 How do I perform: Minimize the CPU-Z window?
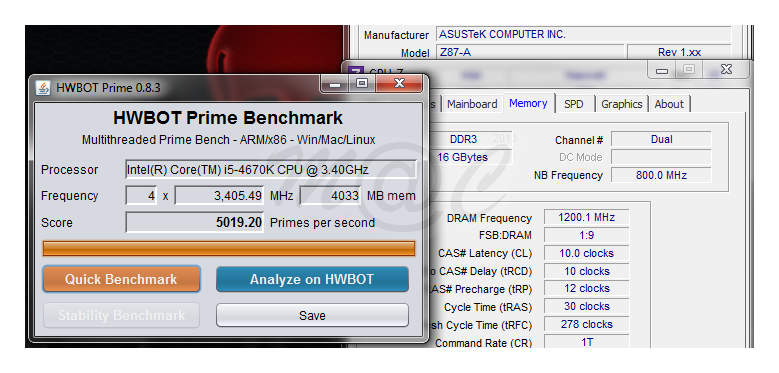pos(662,71)
